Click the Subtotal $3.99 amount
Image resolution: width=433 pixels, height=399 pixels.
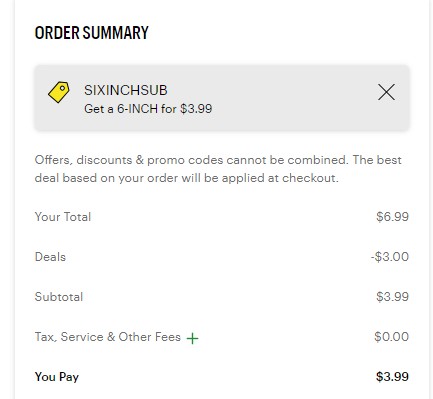click(392, 297)
